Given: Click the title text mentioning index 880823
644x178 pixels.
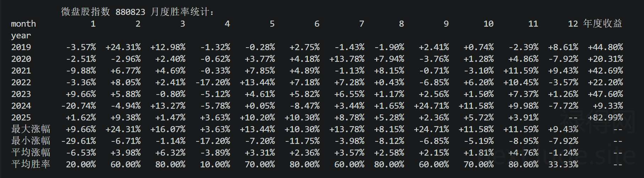Looking at the screenshot, I should (137, 12).
